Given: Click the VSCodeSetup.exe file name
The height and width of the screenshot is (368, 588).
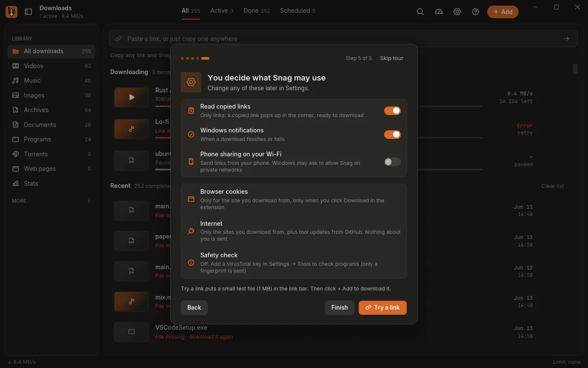Looking at the screenshot, I should (181, 328).
